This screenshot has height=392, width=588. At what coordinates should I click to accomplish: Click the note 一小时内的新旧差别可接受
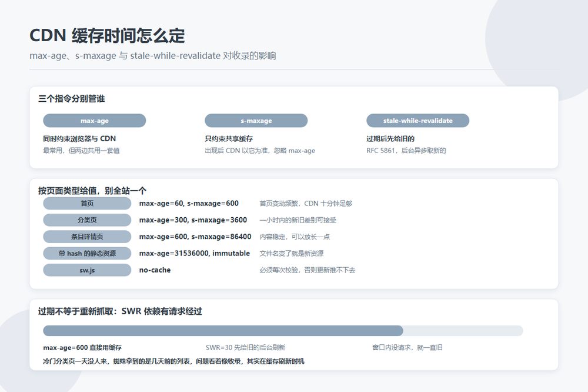(298, 220)
